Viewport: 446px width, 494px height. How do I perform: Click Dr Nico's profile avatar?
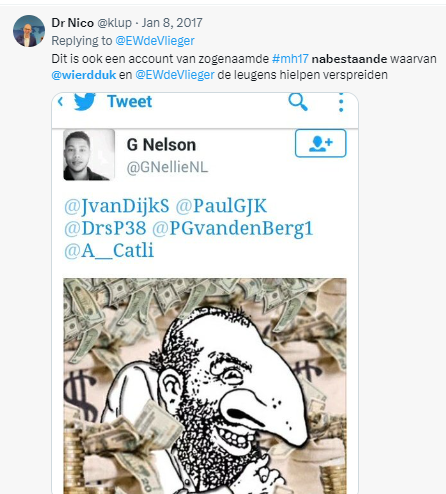[x=29, y=31]
